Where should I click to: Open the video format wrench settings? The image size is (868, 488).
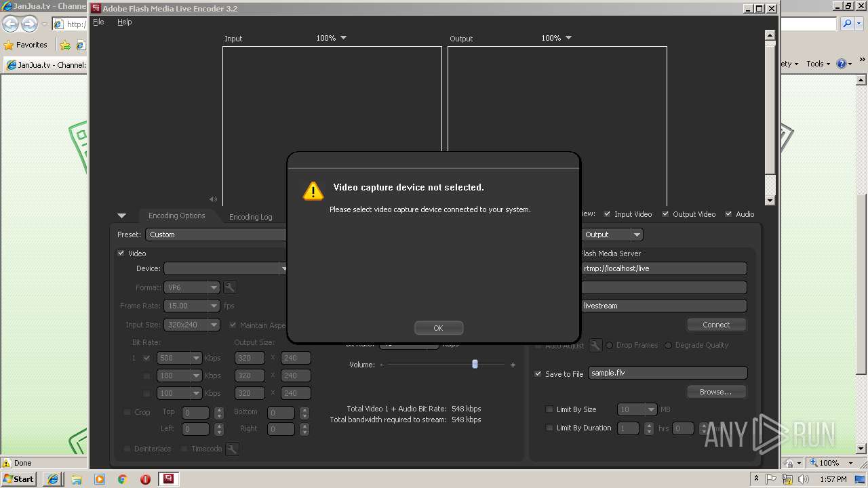click(230, 287)
